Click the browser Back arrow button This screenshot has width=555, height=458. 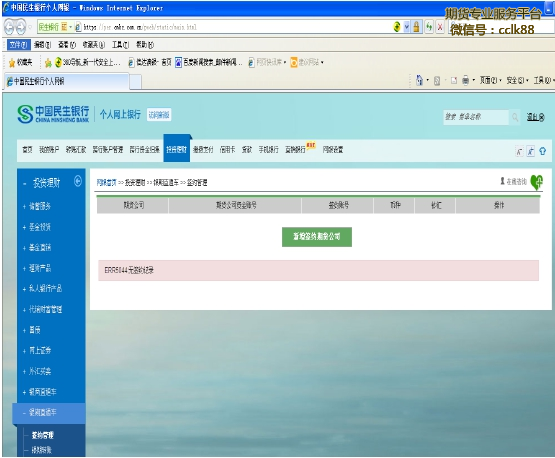coord(9,27)
